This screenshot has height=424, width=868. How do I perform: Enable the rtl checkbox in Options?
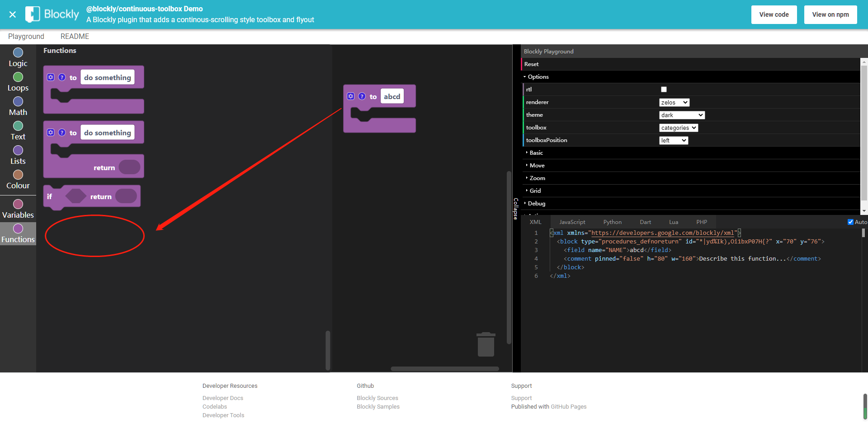coord(664,89)
